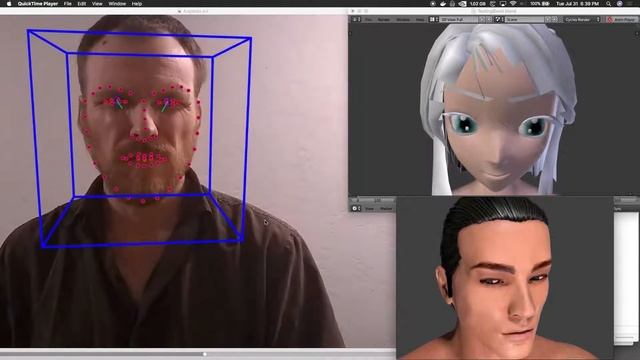Open Blender Render menu
The image size is (640, 360).
pyautogui.click(x=383, y=20)
